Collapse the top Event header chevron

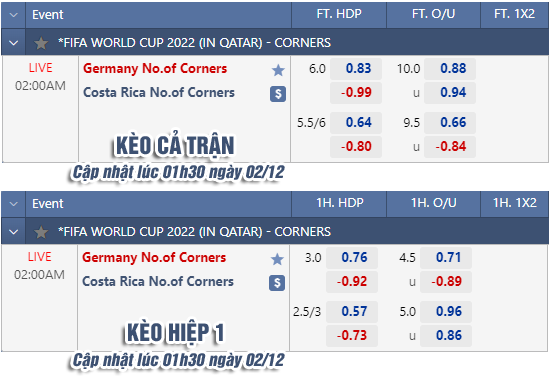[x=13, y=15]
